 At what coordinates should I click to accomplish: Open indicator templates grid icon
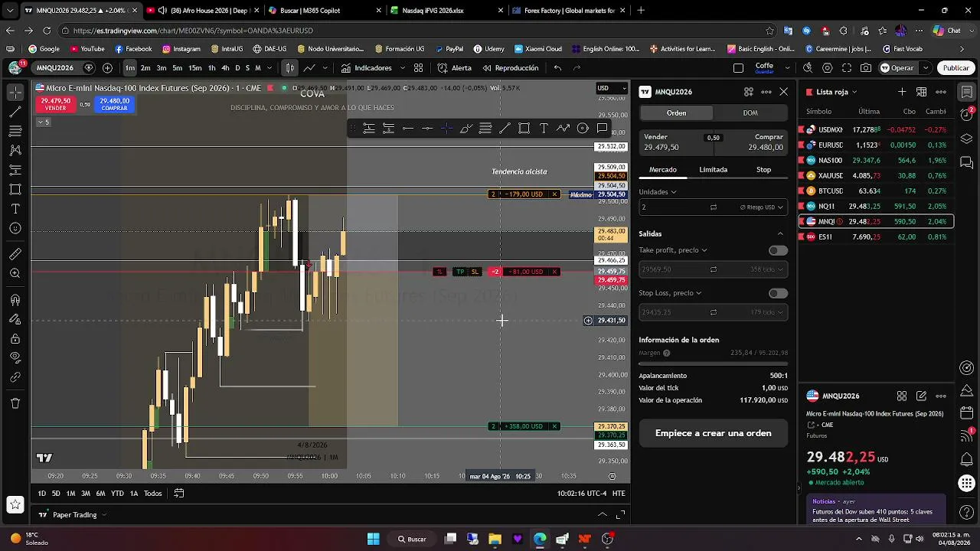(418, 68)
